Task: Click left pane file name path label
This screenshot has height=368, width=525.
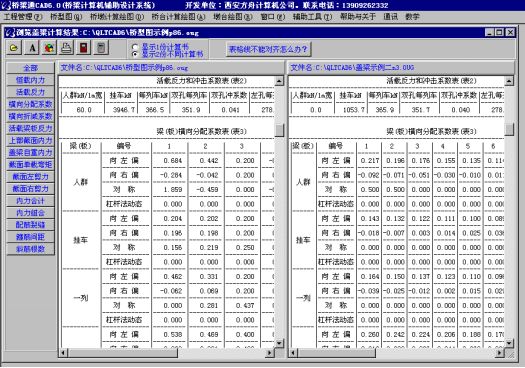Action: click(124, 68)
